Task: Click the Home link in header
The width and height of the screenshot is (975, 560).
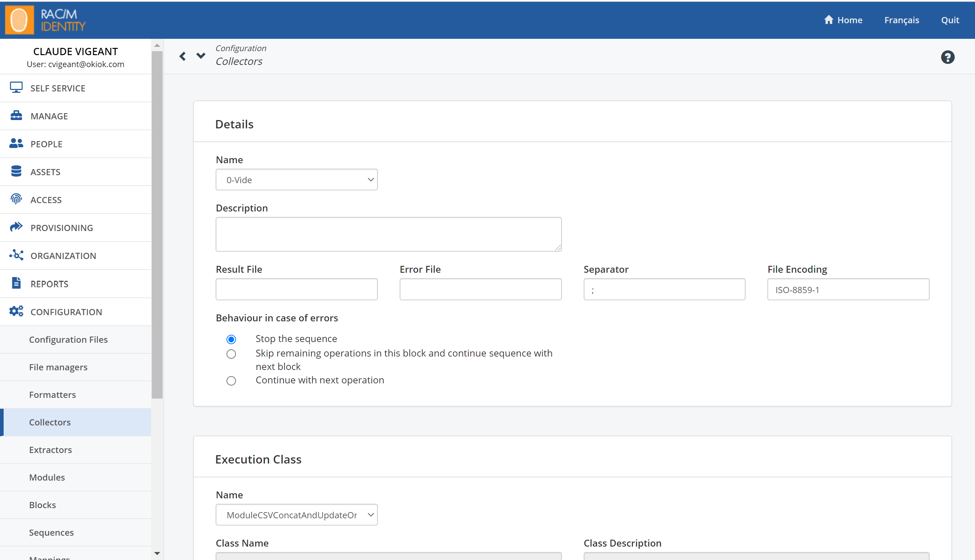Action: pyautogui.click(x=843, y=20)
